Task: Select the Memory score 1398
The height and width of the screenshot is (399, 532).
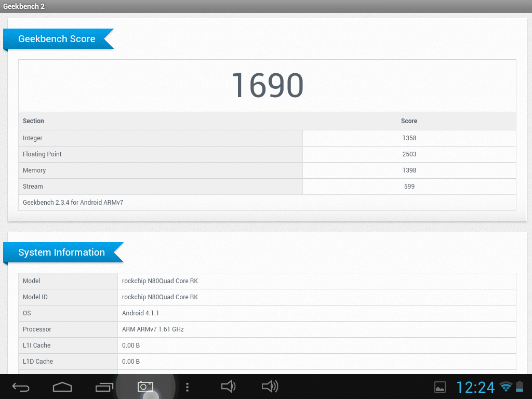Action: (409, 170)
